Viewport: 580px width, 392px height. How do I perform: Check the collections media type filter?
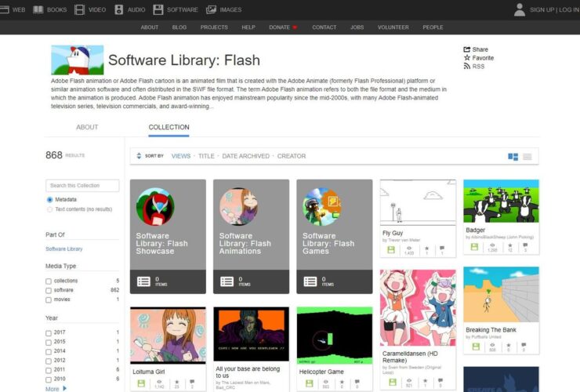click(49, 281)
